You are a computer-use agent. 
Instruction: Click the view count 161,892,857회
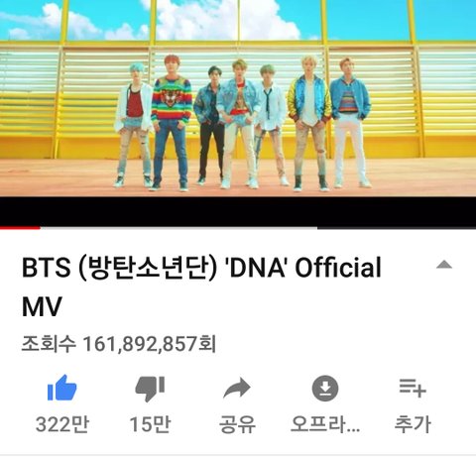(x=118, y=344)
